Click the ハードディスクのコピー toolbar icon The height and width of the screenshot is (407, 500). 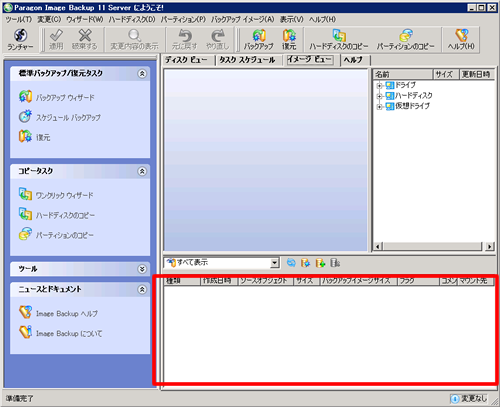(339, 40)
